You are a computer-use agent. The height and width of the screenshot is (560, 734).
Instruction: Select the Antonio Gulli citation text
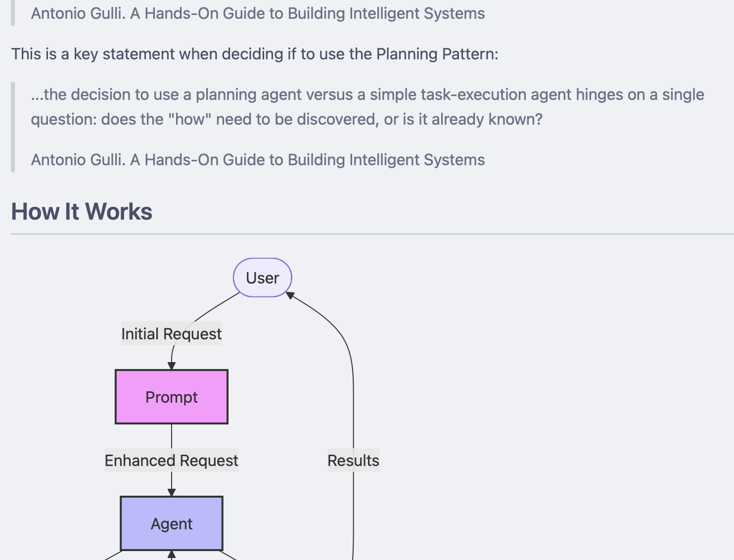click(258, 13)
